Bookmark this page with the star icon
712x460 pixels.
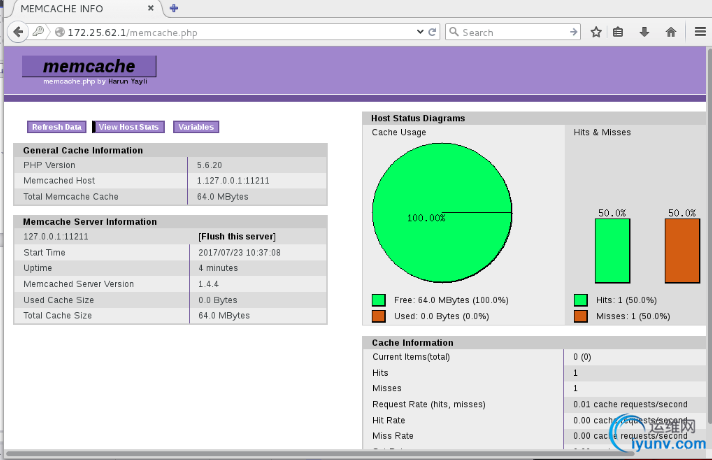tap(596, 32)
